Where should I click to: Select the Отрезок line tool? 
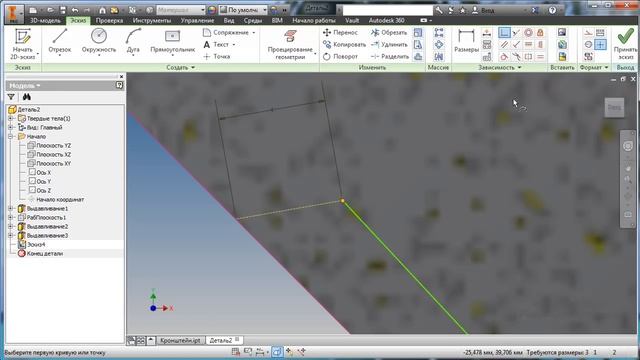60,41
